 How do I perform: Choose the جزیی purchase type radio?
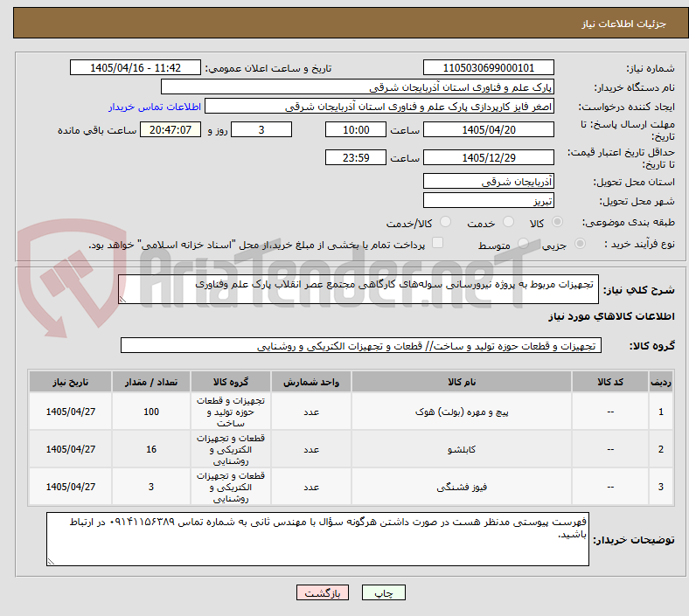pyautogui.click(x=580, y=243)
